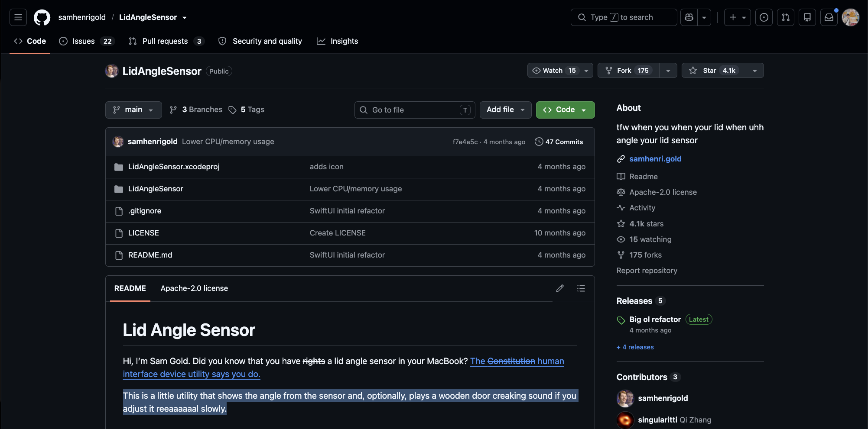Open the green Code clone dropdown
Screen dimensions: 868x429
[x=565, y=110]
